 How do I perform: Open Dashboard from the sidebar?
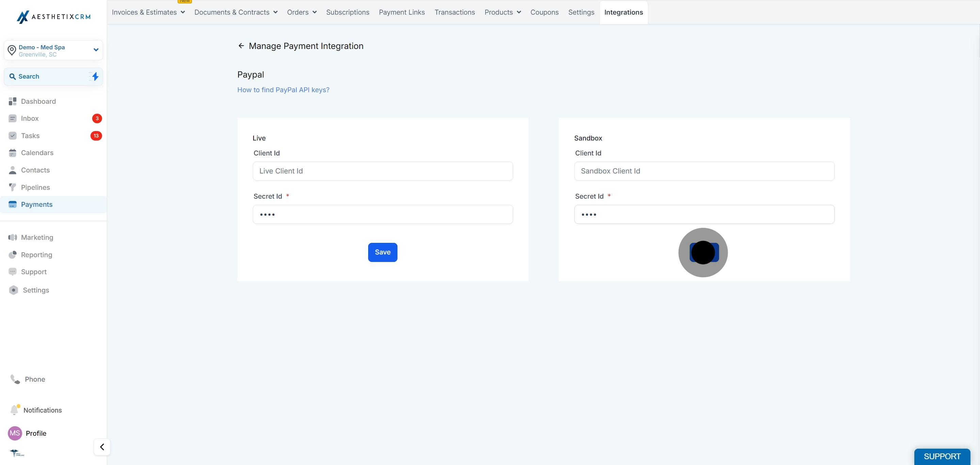pos(38,101)
